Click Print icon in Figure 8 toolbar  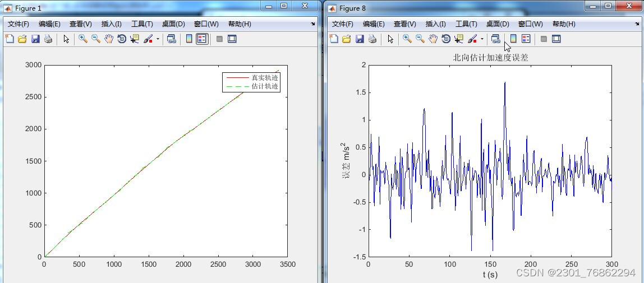(x=372, y=39)
